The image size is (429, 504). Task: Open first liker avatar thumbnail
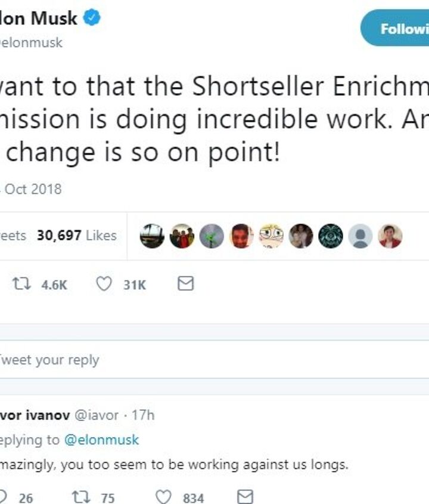click(152, 236)
